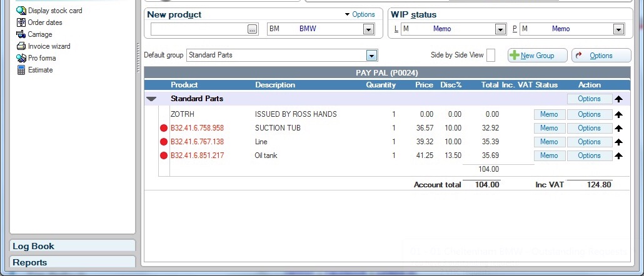Open New product Options dropdown
The height and width of the screenshot is (276, 644).
[x=360, y=14]
